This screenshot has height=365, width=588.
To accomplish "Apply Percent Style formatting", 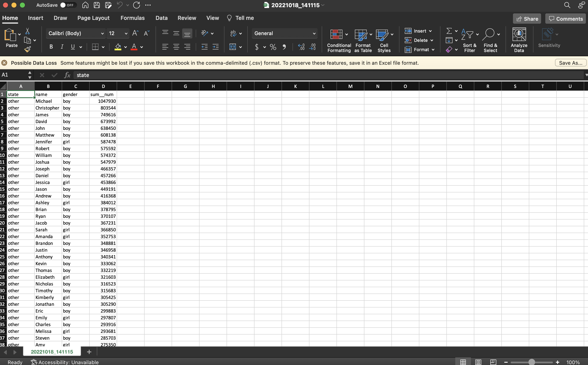I will click(273, 47).
